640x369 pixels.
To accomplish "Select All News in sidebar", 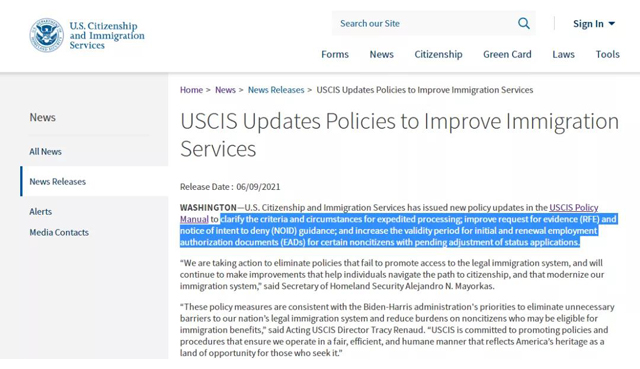I will (x=45, y=151).
